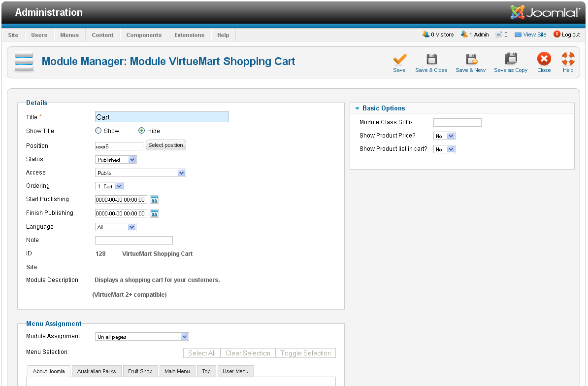Viewport: 588px width, 386px height.
Task: Click the red Close icon
Action: coord(544,60)
